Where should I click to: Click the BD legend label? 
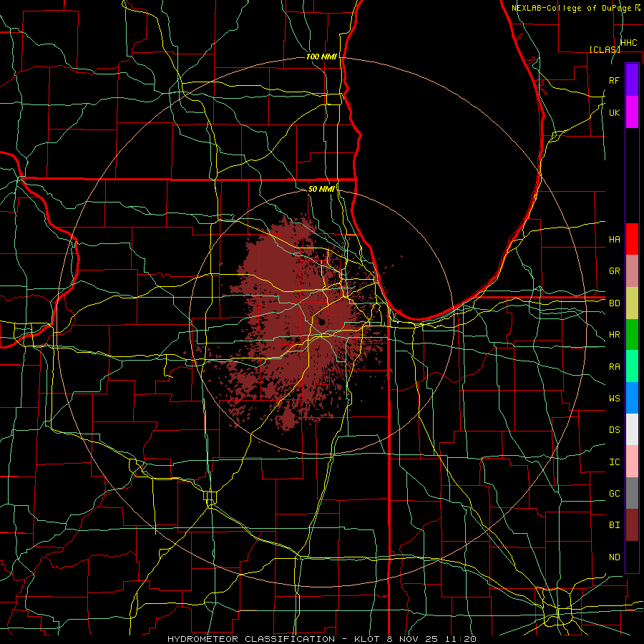point(615,303)
